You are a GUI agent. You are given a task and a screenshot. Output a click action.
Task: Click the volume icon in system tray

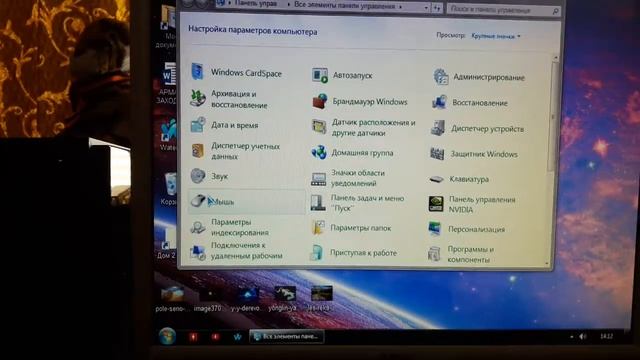583,336
